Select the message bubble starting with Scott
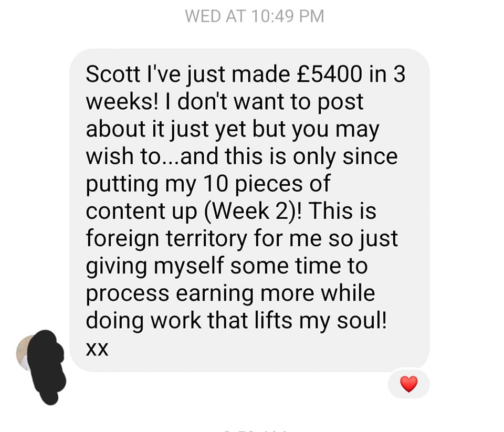This screenshot has height=432, width=504. tap(249, 210)
